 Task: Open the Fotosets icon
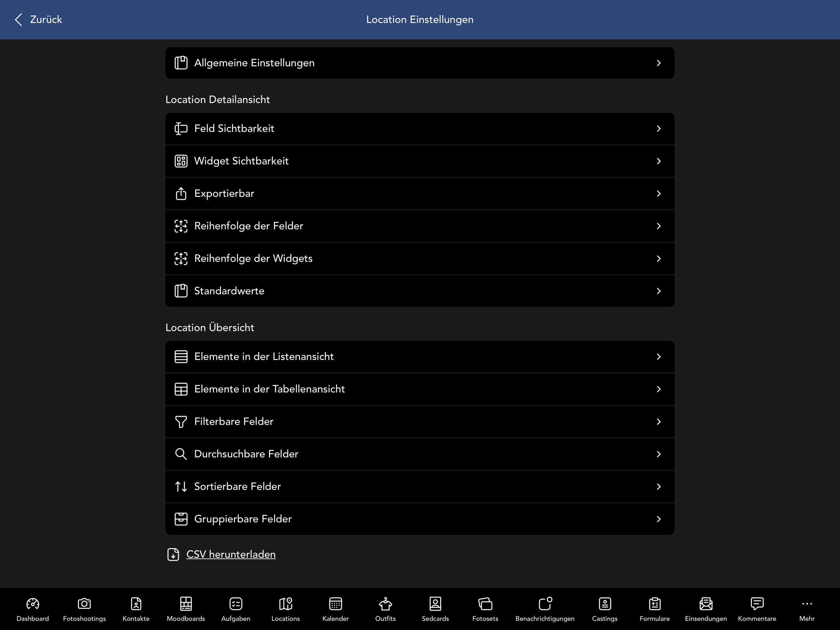(485, 603)
